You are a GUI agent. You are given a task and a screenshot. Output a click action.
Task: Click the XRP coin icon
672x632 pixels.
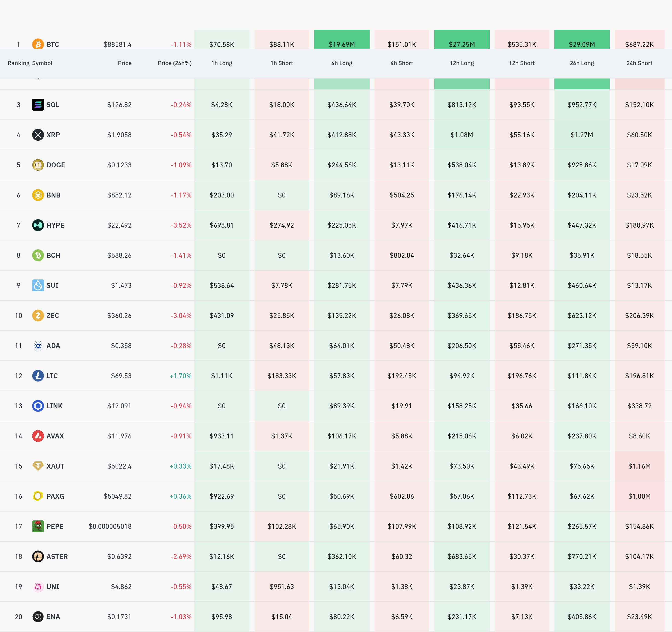pyautogui.click(x=38, y=135)
